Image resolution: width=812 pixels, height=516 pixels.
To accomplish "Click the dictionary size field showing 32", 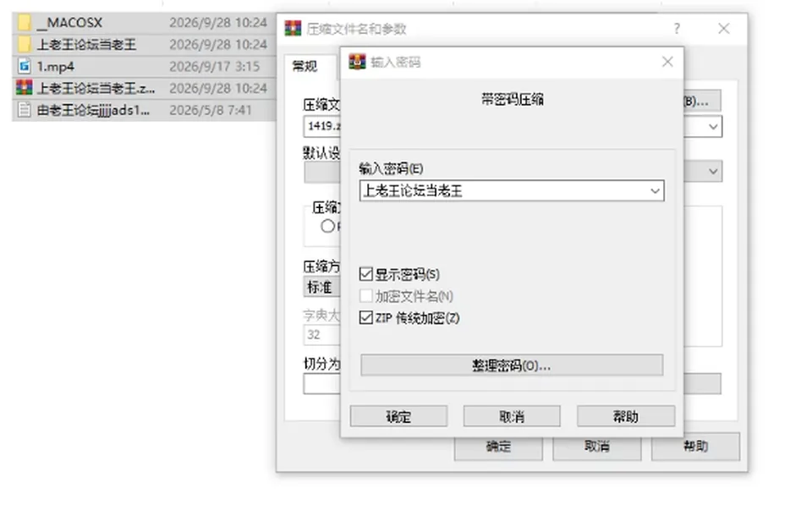I will [322, 335].
